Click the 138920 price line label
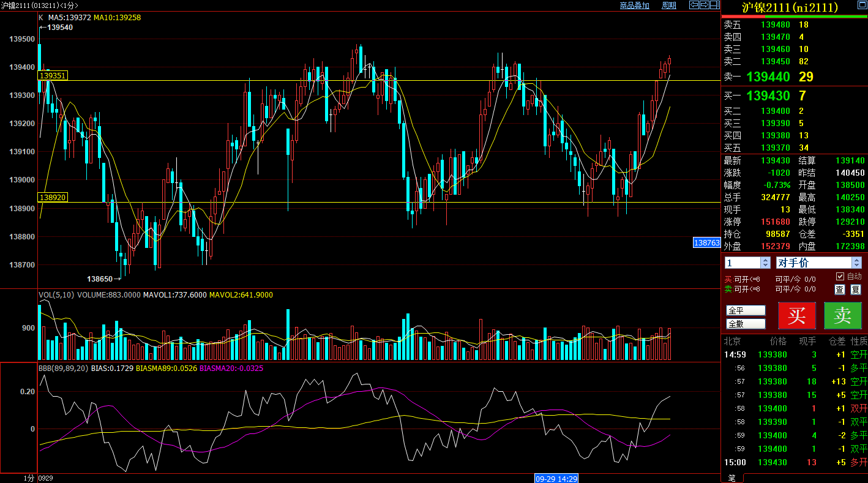Image resolution: width=868 pixels, height=483 pixels. [x=53, y=197]
